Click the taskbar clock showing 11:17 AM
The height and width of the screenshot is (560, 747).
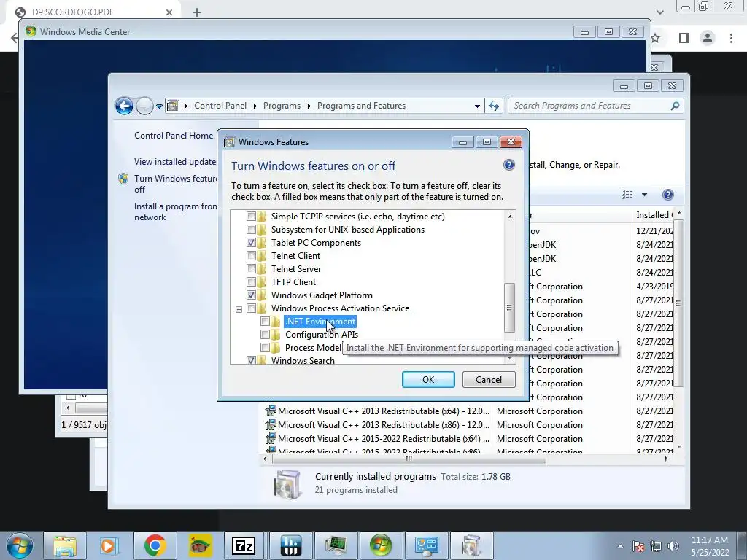click(710, 546)
